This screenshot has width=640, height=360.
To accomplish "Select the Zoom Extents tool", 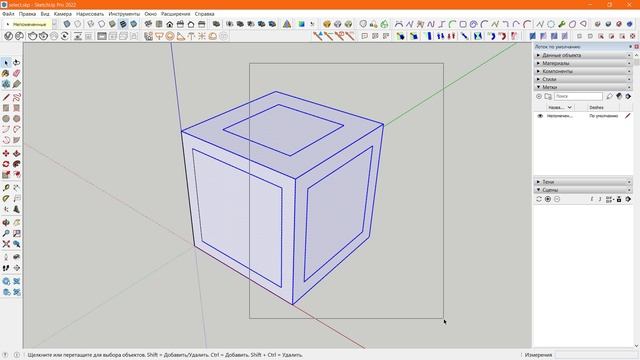I will pos(6,244).
